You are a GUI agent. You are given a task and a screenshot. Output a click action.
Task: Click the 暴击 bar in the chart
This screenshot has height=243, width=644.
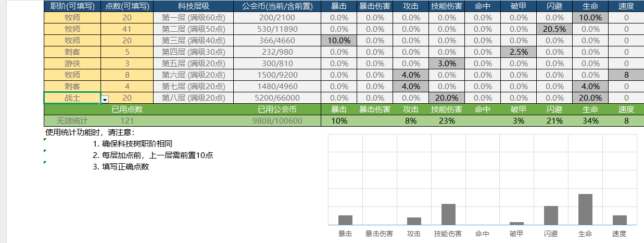[345, 220]
